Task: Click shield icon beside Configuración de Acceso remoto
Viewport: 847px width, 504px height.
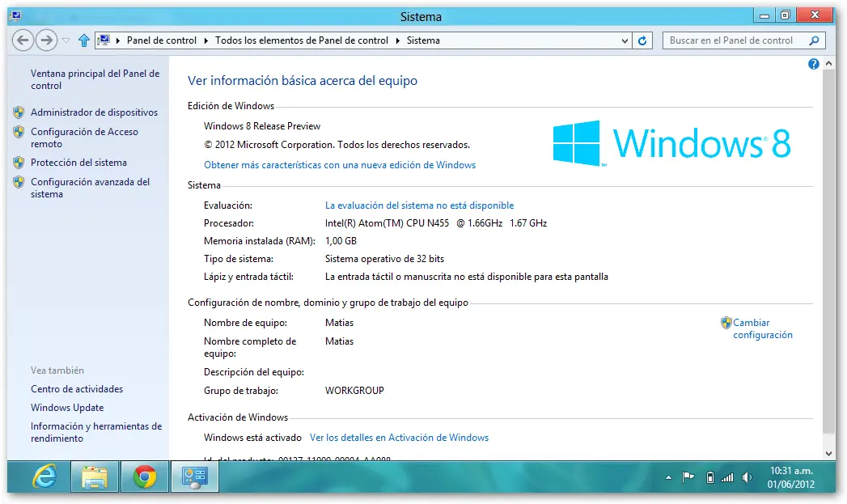Action: 19,132
